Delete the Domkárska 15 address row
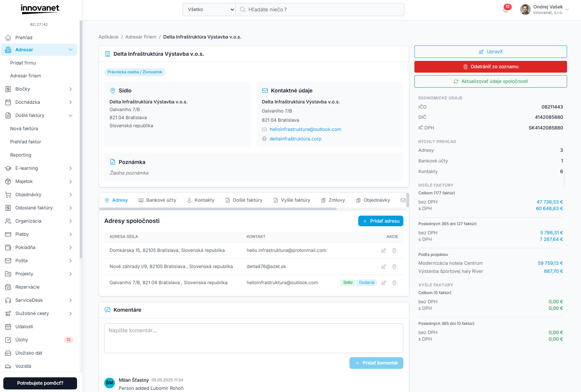The image size is (581, 392). pyautogui.click(x=394, y=250)
